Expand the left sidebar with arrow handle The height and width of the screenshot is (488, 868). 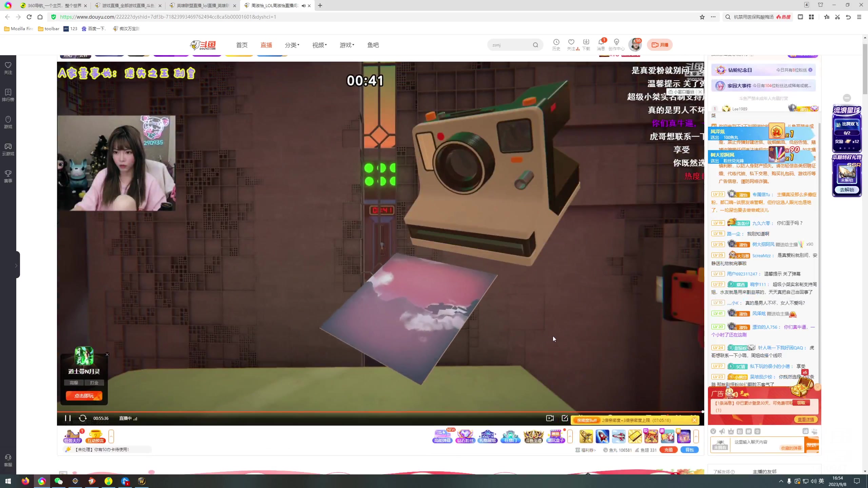(16, 265)
